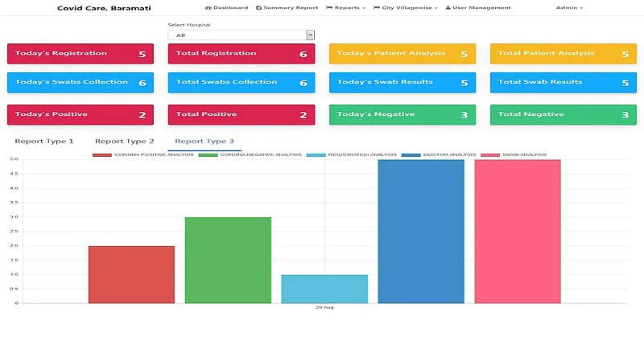Open the Dashboard page

tap(227, 8)
